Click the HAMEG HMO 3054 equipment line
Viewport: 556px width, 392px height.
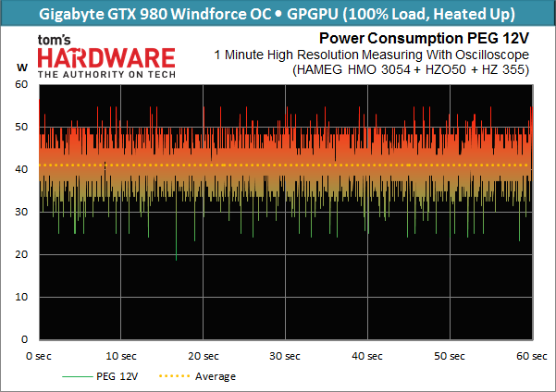point(411,69)
